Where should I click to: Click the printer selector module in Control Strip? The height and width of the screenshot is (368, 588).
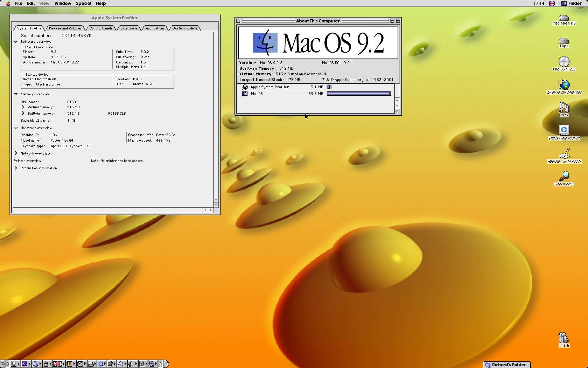pyautogui.click(x=92, y=364)
